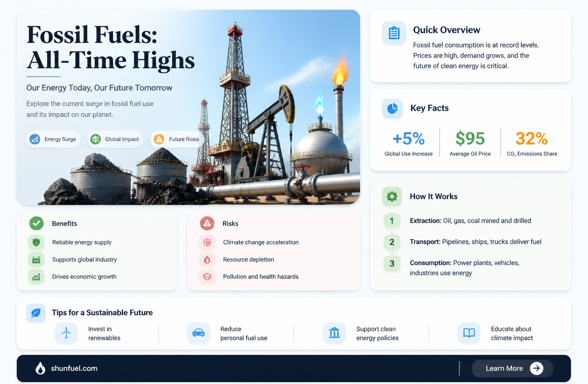Click the step 3 Consumption number badge

(392, 263)
